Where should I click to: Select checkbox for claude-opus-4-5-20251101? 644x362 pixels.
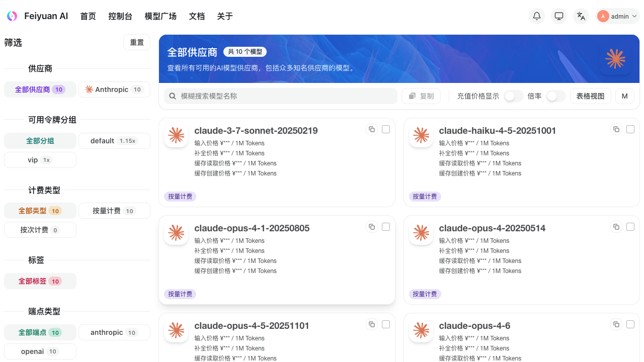[386, 324]
